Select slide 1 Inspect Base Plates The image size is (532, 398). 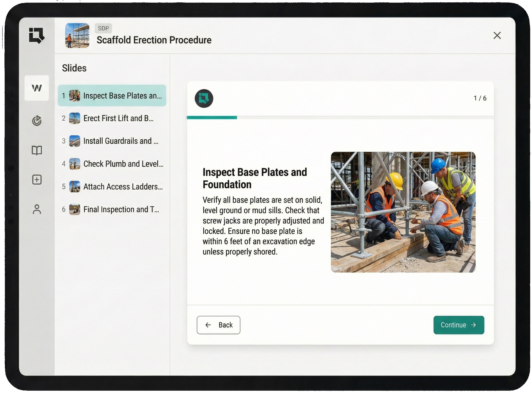(x=112, y=96)
